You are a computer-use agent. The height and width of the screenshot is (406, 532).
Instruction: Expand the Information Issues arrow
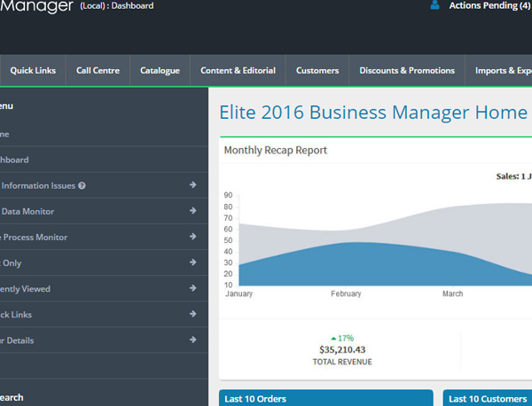(192, 186)
